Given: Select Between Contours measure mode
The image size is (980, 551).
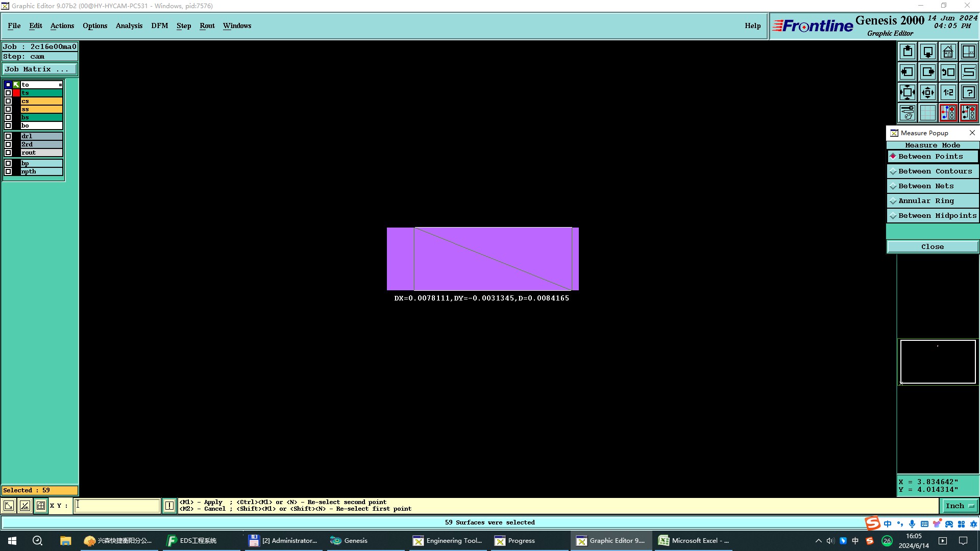Looking at the screenshot, I should coord(933,171).
